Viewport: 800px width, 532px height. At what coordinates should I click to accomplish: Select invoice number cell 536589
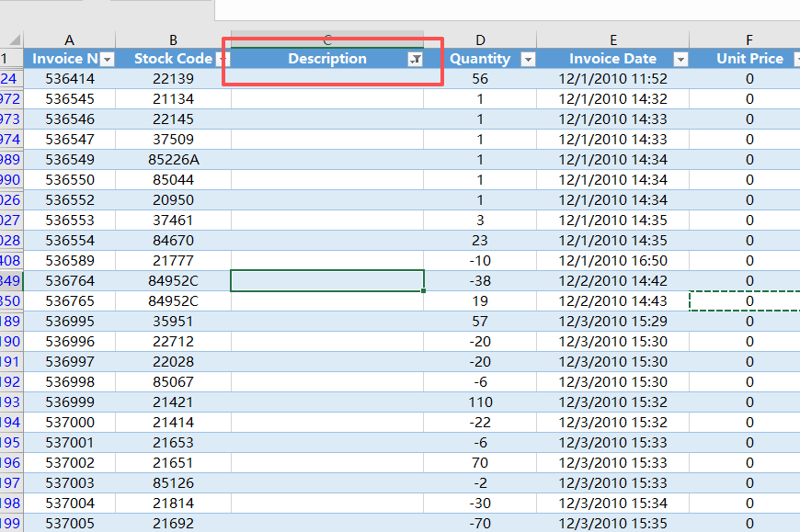[x=69, y=260]
